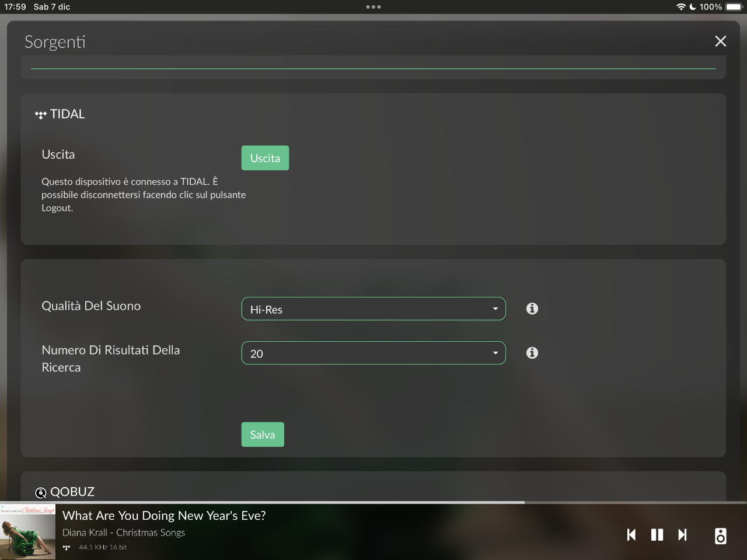Screen dimensions: 747x560
Task: Click the green Uscita logout button
Action: 265,158
